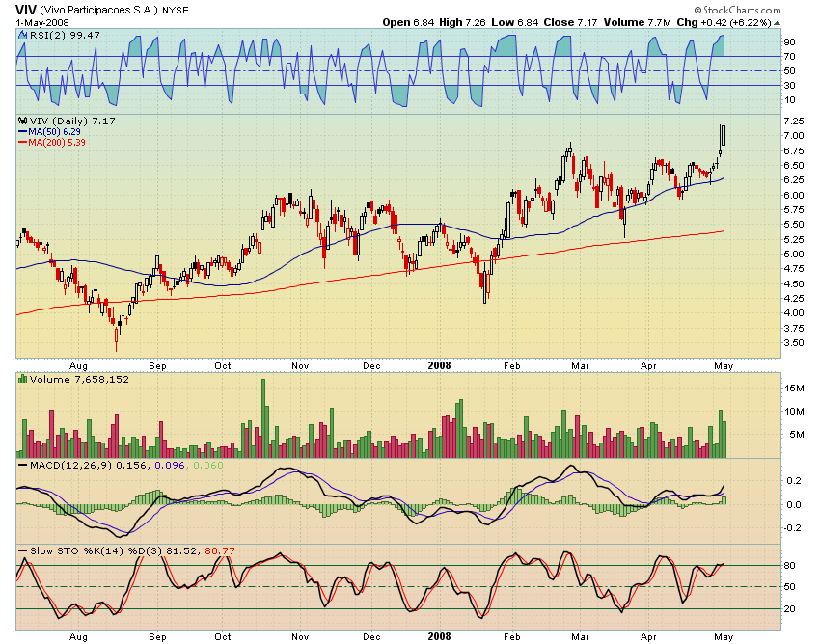Select the black Slow STO legend line marker

(x=22, y=550)
